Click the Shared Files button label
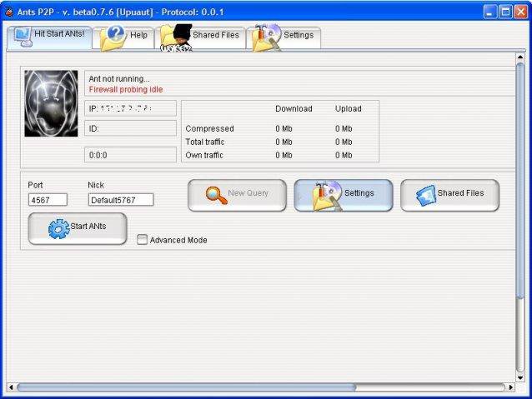 (x=460, y=193)
